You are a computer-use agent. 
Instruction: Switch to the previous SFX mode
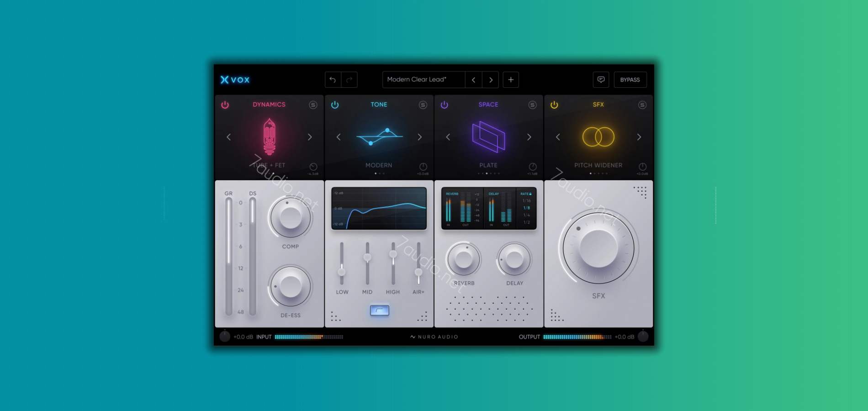[558, 137]
